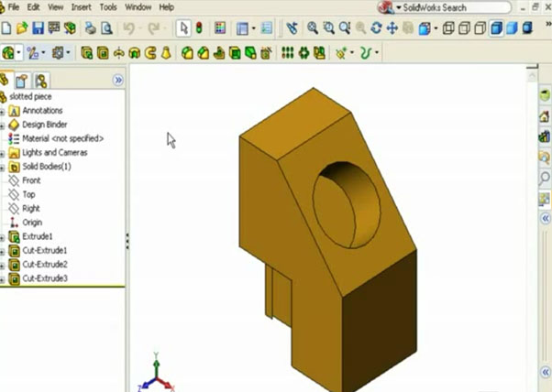552x392 pixels.
Task: Select the Front plane
Action: coord(31,180)
